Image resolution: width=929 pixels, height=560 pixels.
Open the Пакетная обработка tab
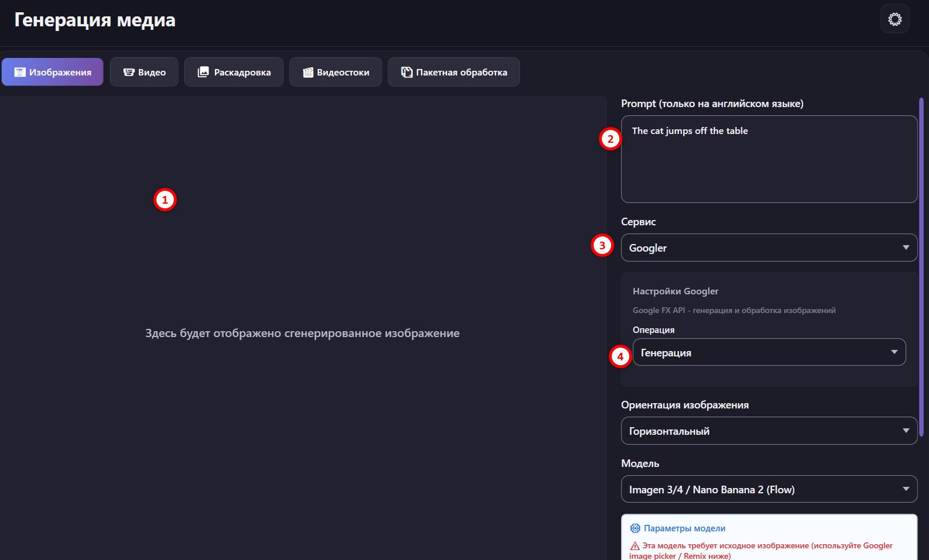point(454,72)
